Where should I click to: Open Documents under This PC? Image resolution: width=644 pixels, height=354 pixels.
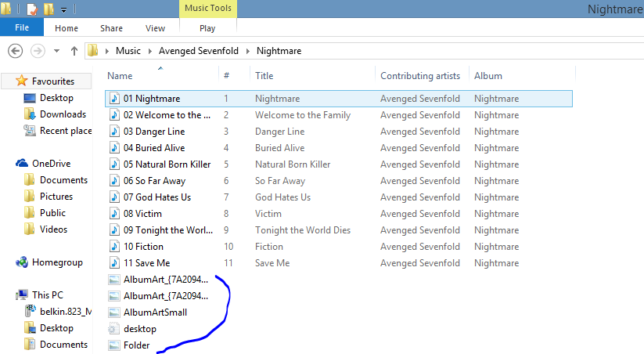[x=63, y=345]
